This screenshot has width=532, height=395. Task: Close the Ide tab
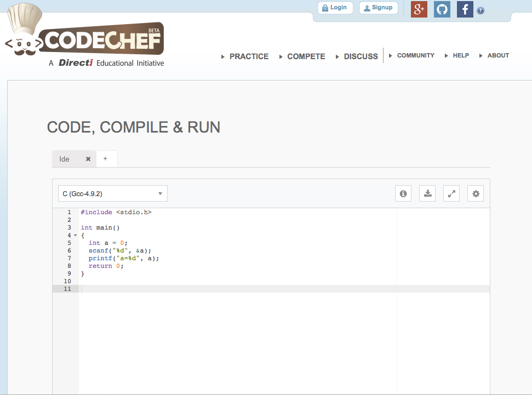(88, 159)
